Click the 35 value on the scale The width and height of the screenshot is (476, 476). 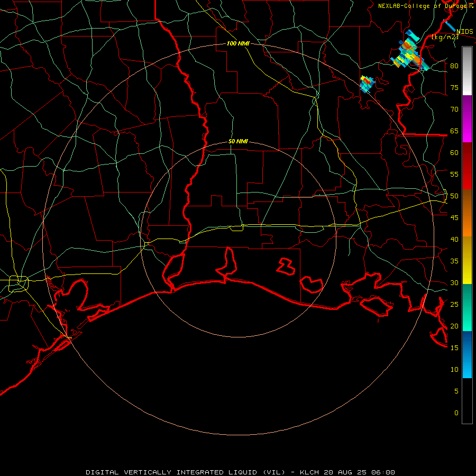(454, 261)
